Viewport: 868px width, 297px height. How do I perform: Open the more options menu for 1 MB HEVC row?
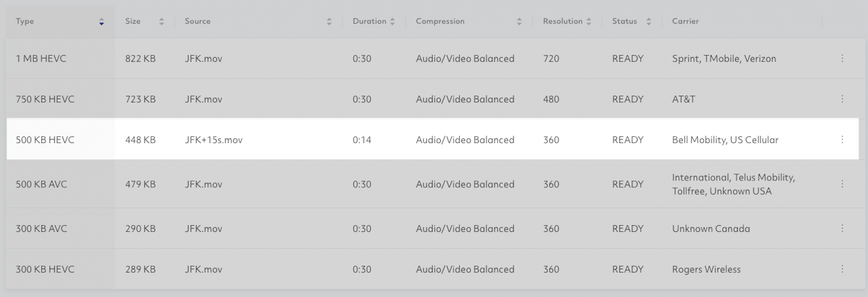[842, 58]
